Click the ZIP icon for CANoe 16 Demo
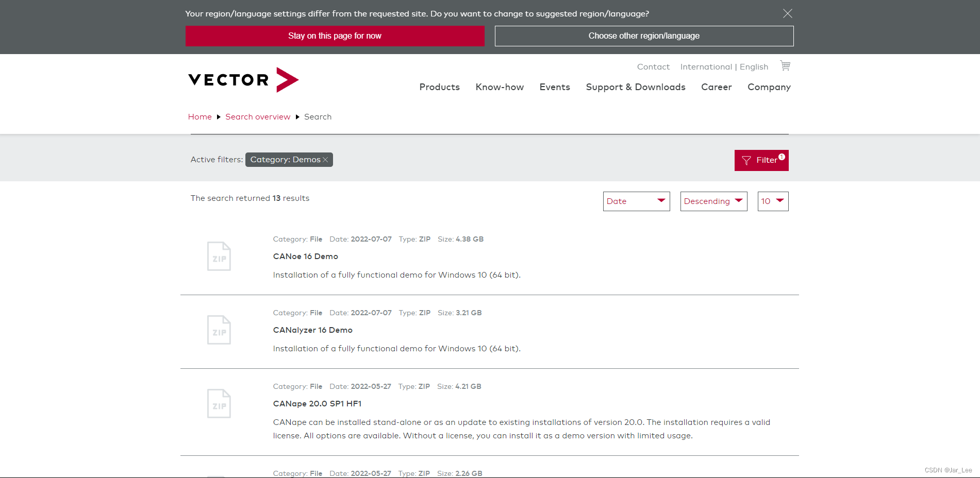980x478 pixels. click(x=219, y=256)
